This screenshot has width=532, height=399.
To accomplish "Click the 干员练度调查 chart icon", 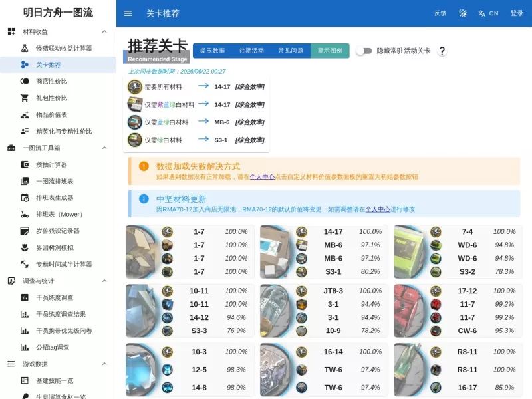I will (x=25, y=297).
